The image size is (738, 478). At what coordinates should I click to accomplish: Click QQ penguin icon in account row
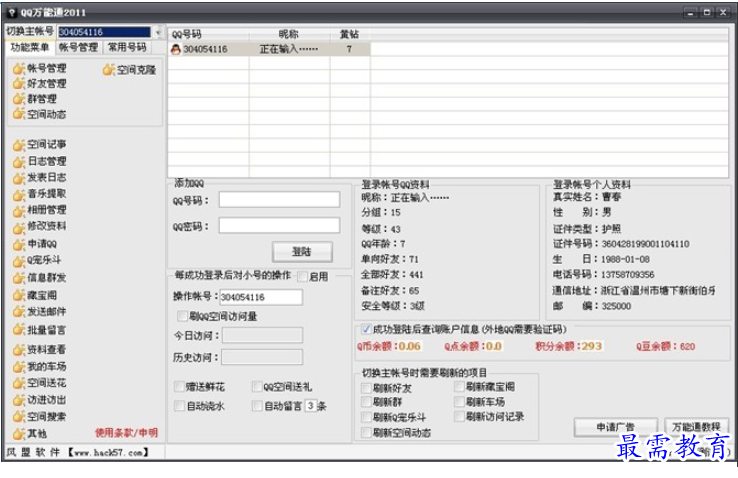click(x=176, y=49)
